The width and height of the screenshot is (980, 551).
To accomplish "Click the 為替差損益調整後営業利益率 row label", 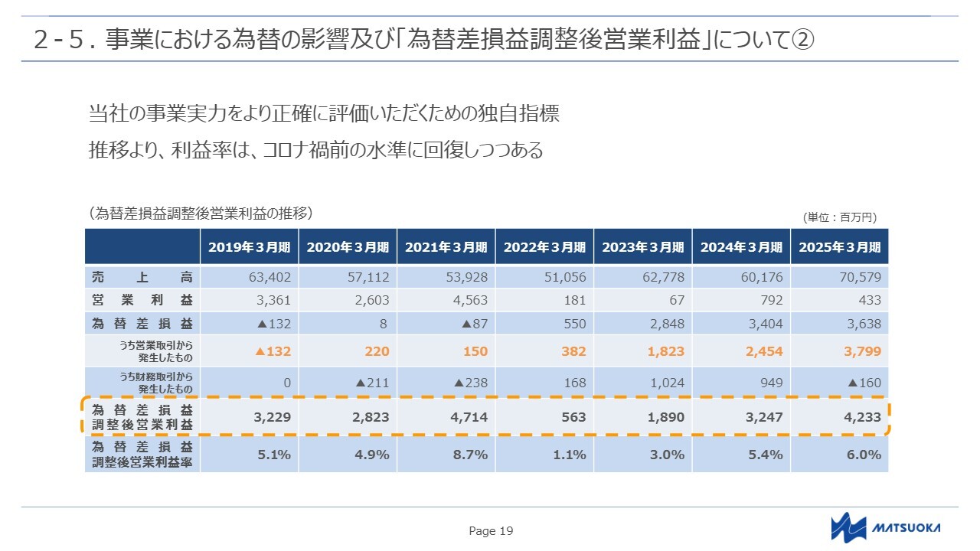I will [x=142, y=455].
